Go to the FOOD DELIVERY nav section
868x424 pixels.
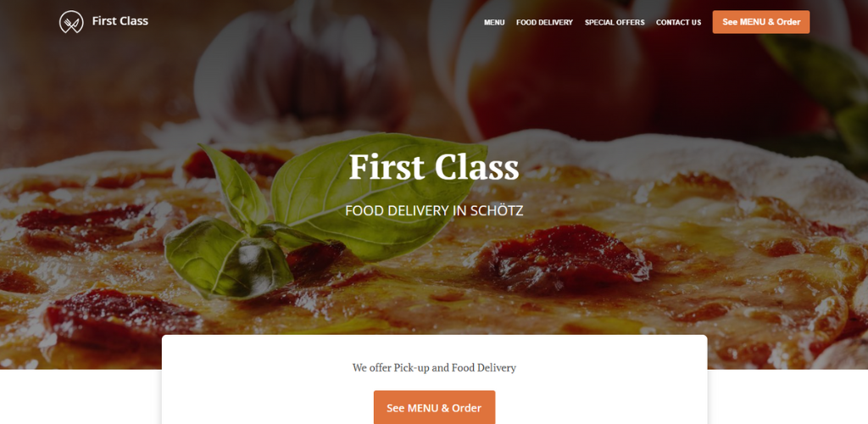pyautogui.click(x=545, y=22)
